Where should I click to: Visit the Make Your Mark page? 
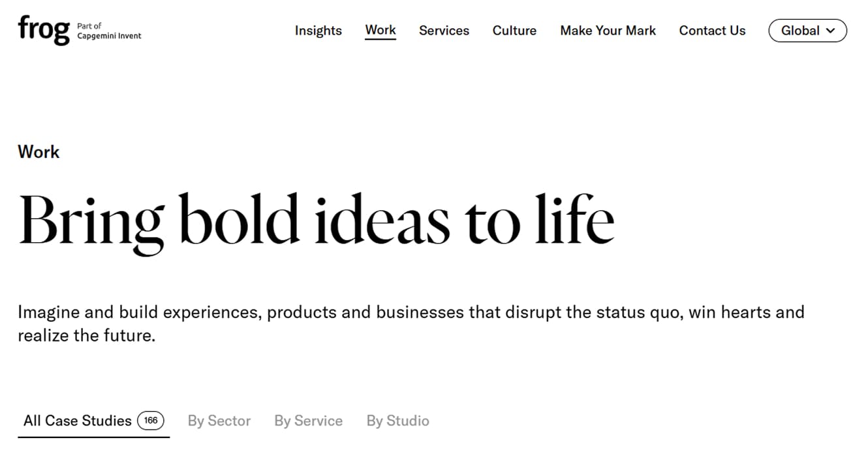(x=608, y=31)
